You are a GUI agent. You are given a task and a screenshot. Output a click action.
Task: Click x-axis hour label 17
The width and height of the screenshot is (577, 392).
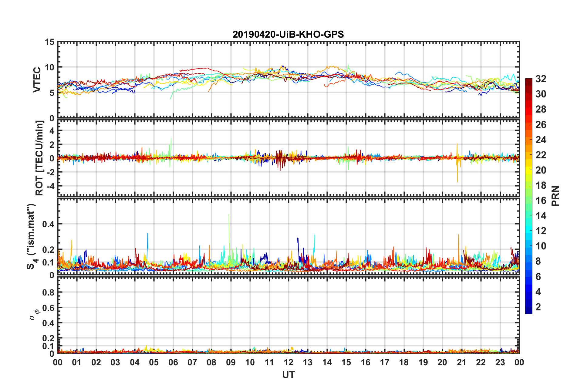point(385,362)
